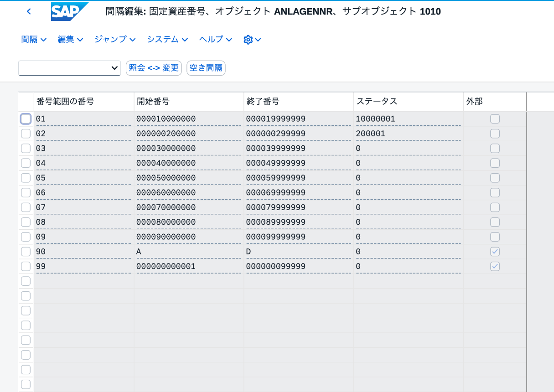This screenshot has height=392, width=554.
Task: Click the ステータス column header
Action: coord(409,102)
